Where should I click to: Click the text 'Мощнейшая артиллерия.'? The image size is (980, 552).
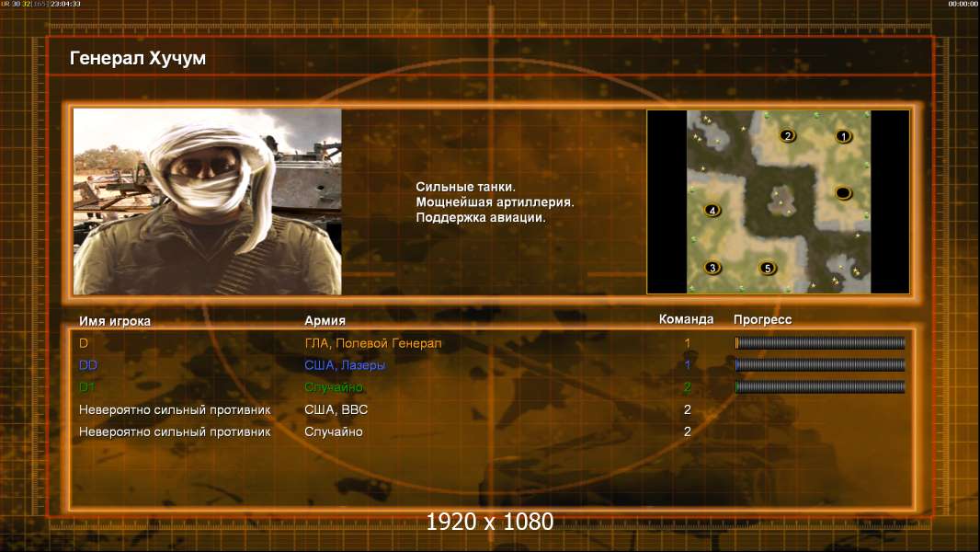pos(495,202)
